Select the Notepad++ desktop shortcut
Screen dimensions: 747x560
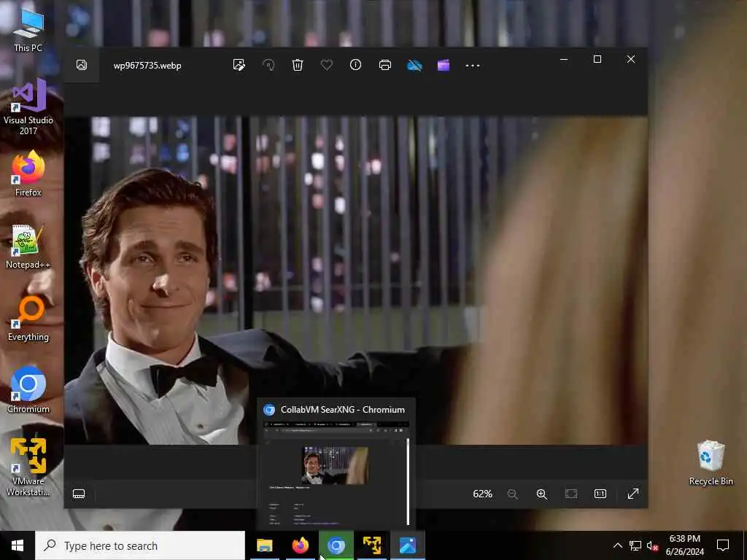click(x=28, y=246)
